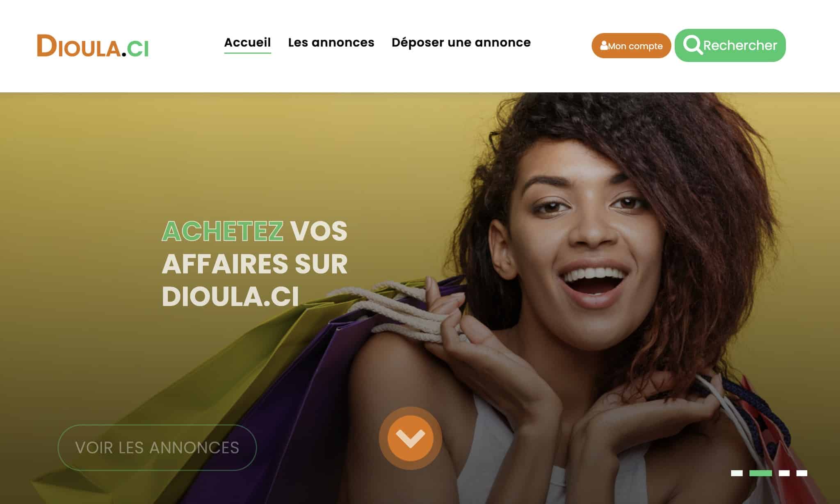The height and width of the screenshot is (504, 840).
Task: Click the green underline beneath Accueil
Action: click(247, 52)
